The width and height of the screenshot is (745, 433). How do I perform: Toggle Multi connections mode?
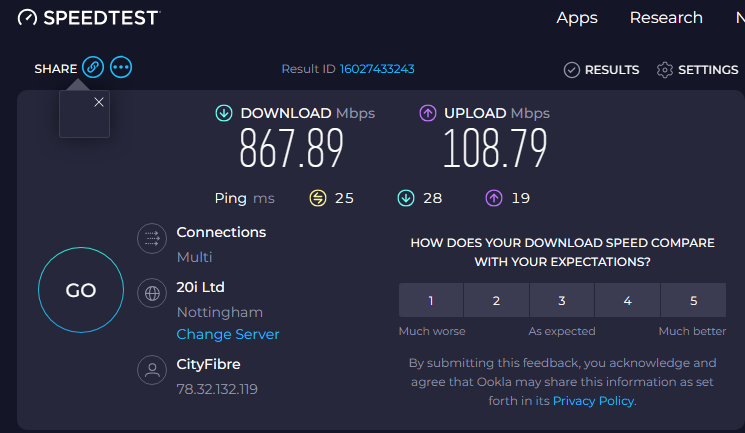(194, 257)
